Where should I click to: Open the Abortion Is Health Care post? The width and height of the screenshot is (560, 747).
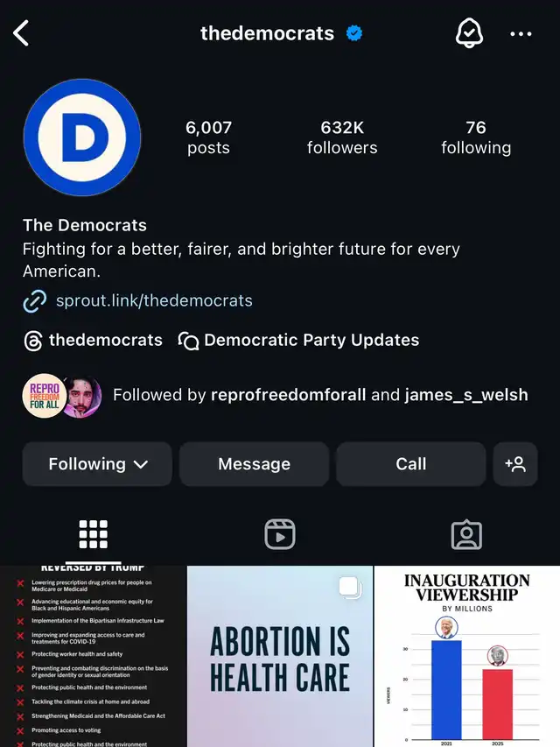(x=280, y=657)
